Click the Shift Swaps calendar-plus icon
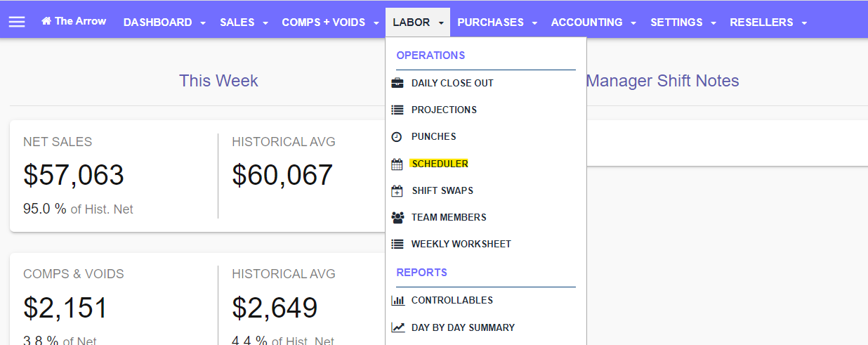The width and height of the screenshot is (868, 345). [397, 190]
